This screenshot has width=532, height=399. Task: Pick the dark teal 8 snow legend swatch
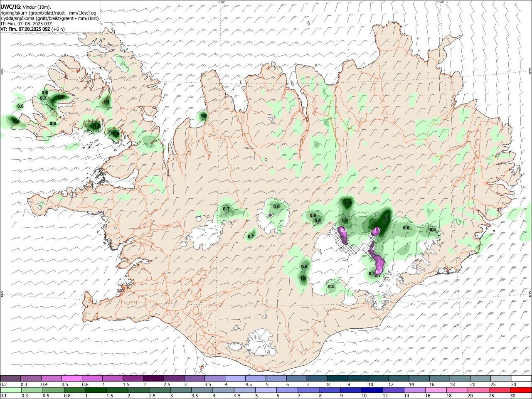point(337,379)
